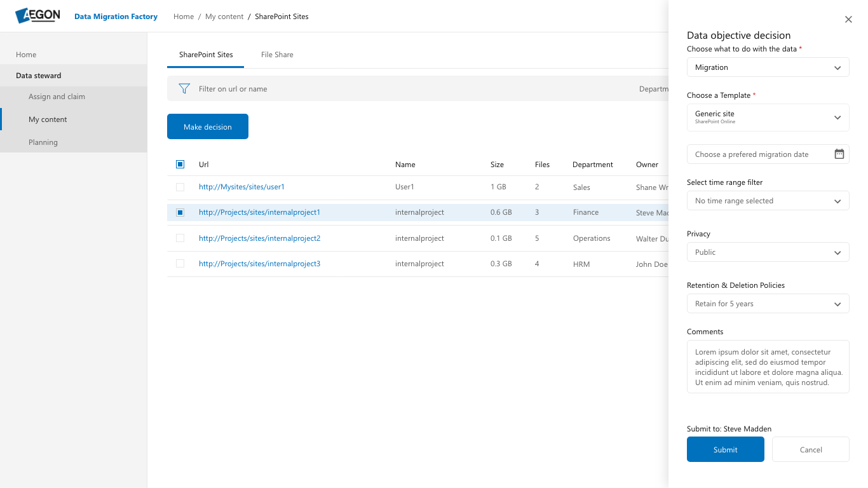Open the Projects/sites/internalproject1 link

pyautogui.click(x=259, y=212)
